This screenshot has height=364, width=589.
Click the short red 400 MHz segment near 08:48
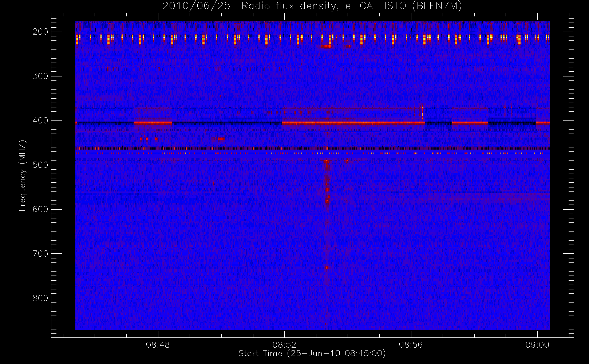pos(153,123)
